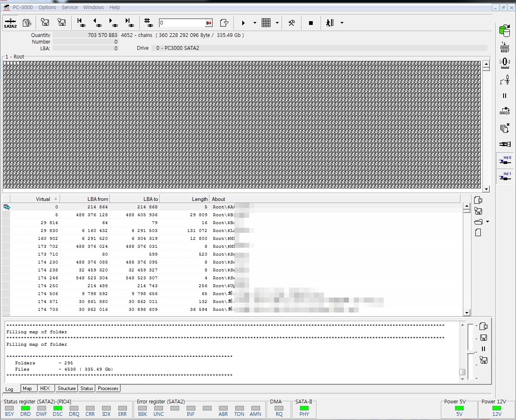Select the Hd 0 drive icon
Screen dimensions: 516x420
coord(505,161)
